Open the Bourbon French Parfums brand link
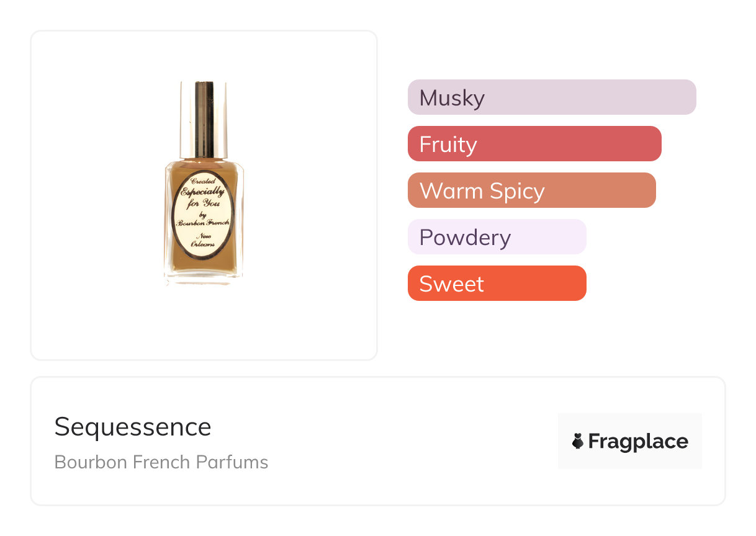Image resolution: width=756 pixels, height=536 pixels. [161, 462]
